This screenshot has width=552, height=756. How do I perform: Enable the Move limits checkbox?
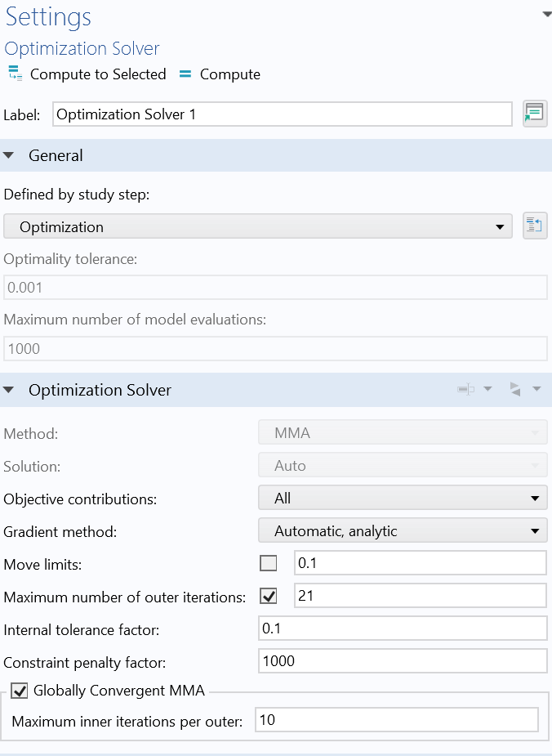point(268,563)
